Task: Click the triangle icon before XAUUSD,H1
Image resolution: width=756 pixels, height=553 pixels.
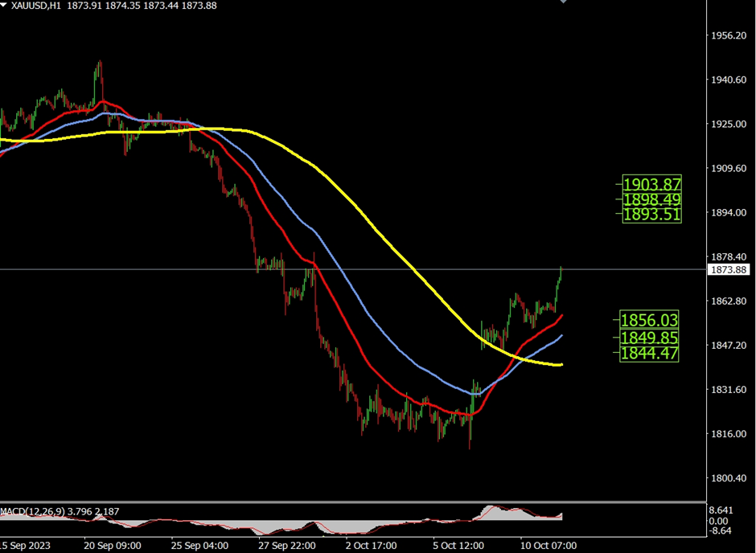Action: pos(4,6)
